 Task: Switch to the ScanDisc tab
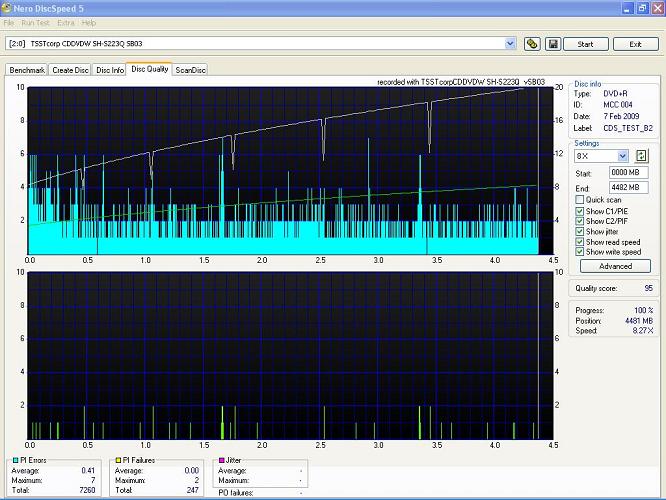click(x=190, y=70)
